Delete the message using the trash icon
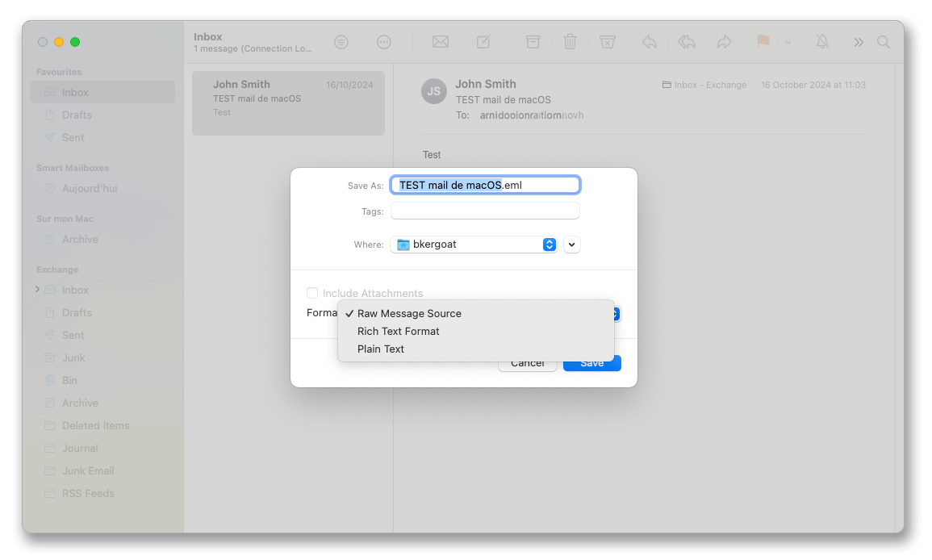 (x=570, y=41)
